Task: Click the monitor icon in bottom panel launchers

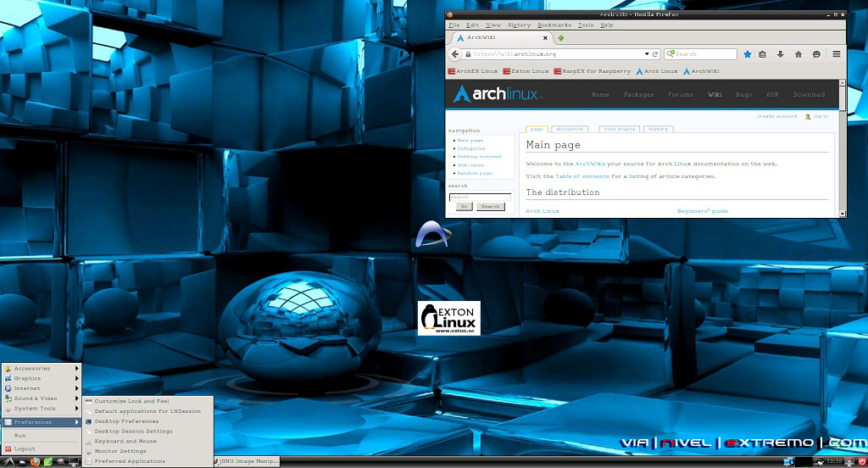Action: (74, 462)
